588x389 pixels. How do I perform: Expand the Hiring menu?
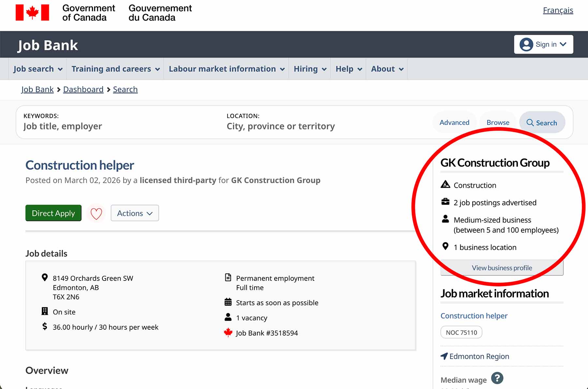tap(309, 69)
